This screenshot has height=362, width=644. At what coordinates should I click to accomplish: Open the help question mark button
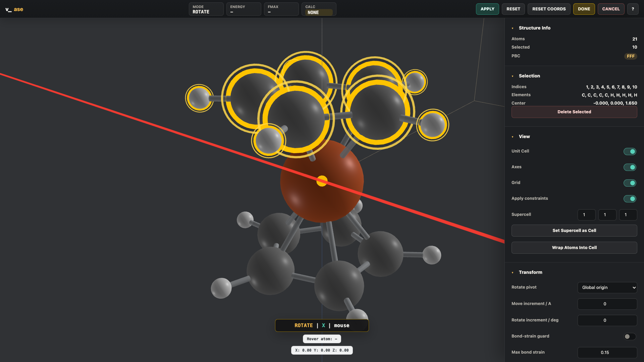[633, 9]
